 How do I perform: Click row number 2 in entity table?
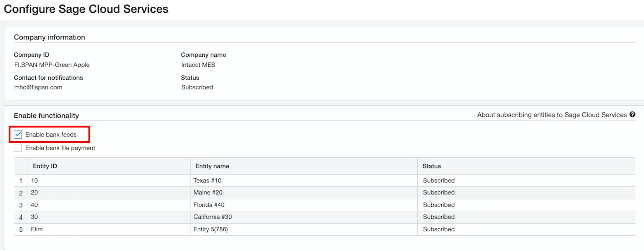tap(21, 193)
